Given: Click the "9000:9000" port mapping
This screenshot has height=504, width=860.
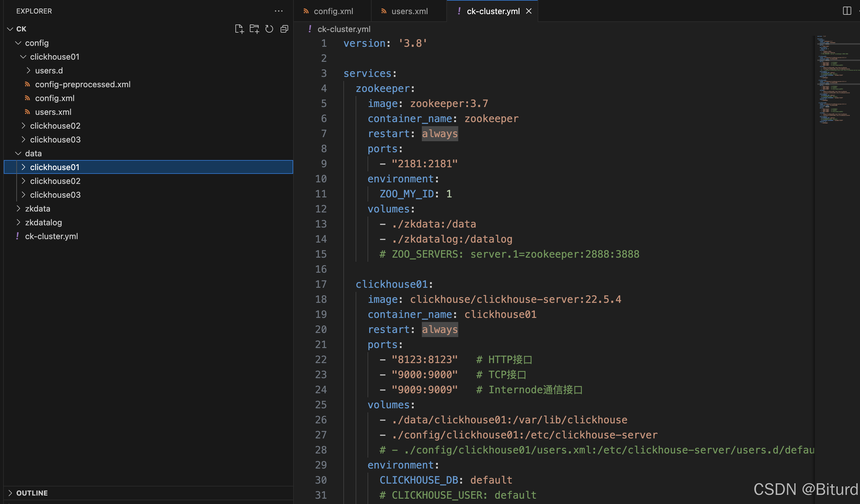Looking at the screenshot, I should [x=424, y=375].
